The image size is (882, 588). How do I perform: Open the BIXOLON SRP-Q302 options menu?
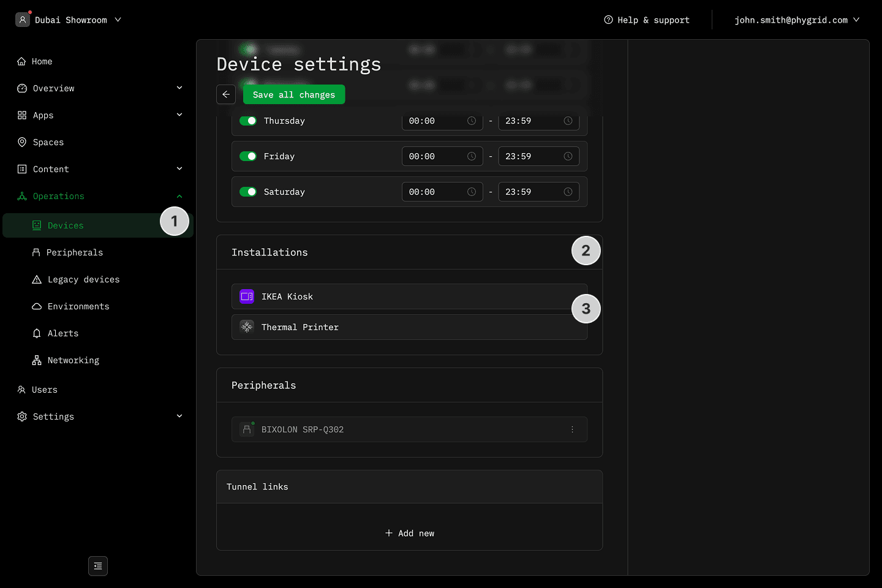(x=572, y=429)
